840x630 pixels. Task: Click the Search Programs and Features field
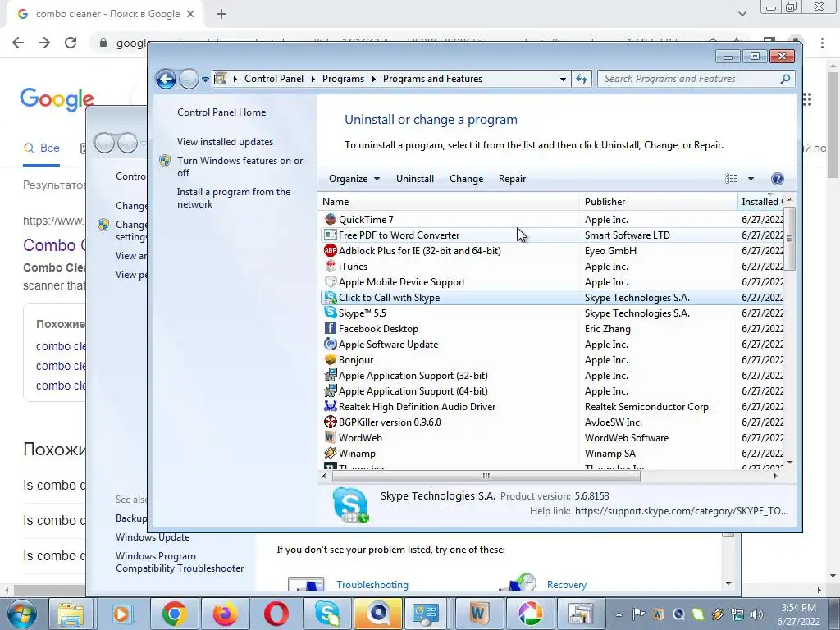(696, 80)
